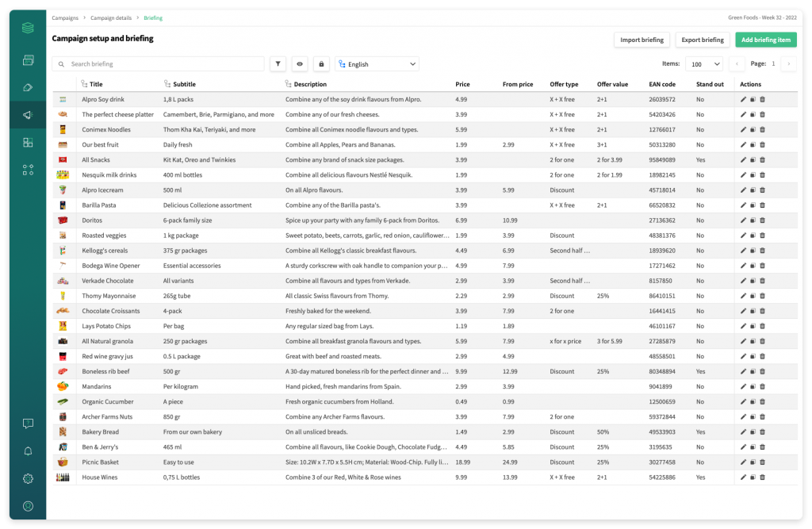Duplicate the Kellogg's cereals row
The image size is (812, 529).
click(x=753, y=251)
